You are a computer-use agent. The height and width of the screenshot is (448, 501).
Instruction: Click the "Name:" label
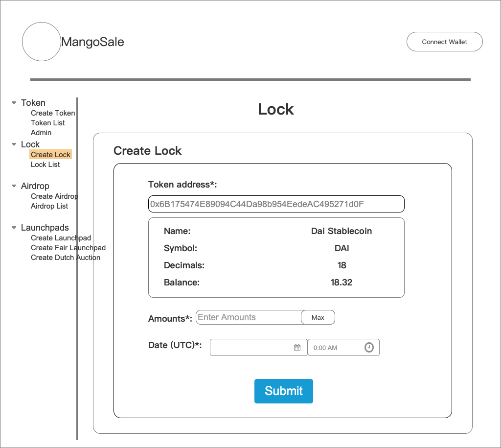[177, 231]
